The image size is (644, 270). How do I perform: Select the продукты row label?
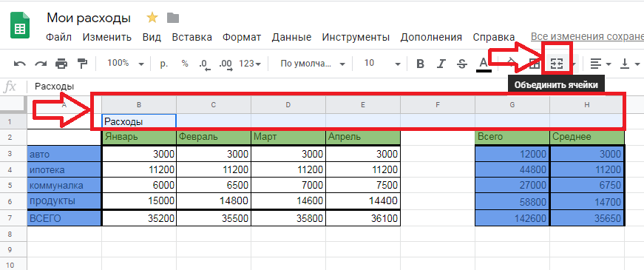click(x=64, y=201)
